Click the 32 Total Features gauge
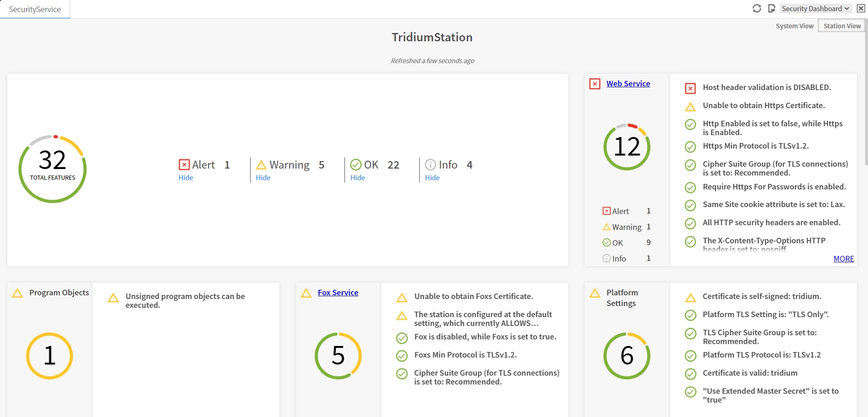 (53, 169)
